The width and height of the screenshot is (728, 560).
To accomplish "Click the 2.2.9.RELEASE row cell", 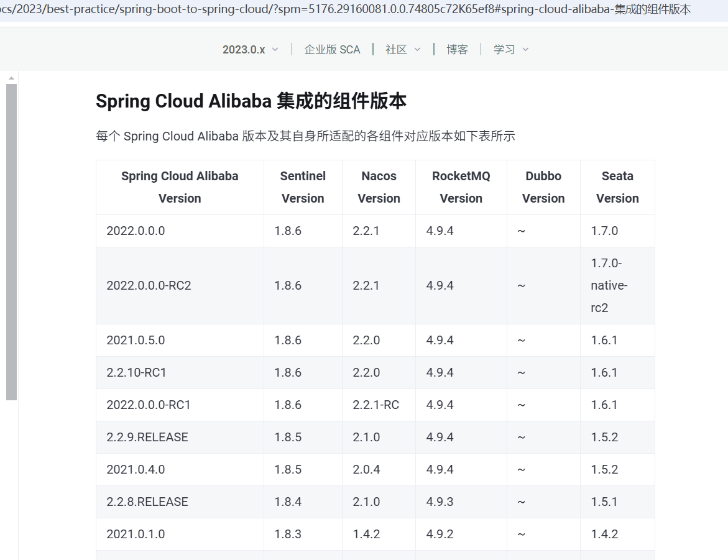I will pyautogui.click(x=180, y=438).
